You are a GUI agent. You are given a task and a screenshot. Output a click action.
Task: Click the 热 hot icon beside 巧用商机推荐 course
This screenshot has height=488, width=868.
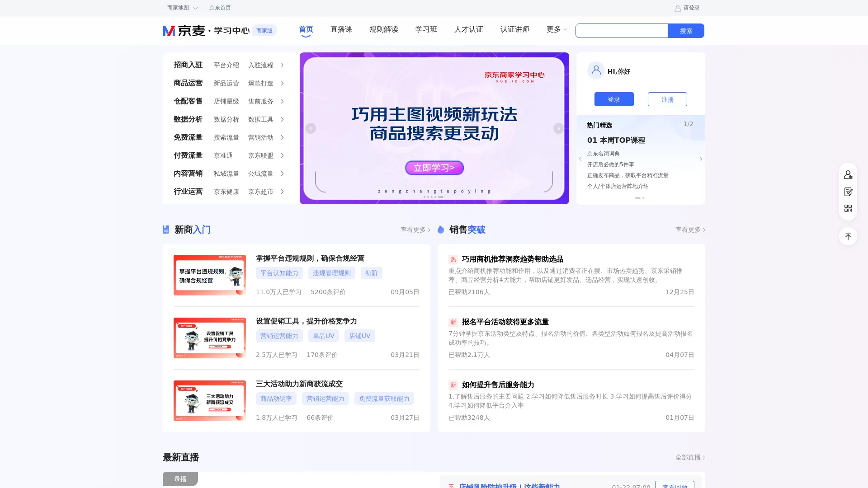click(453, 259)
